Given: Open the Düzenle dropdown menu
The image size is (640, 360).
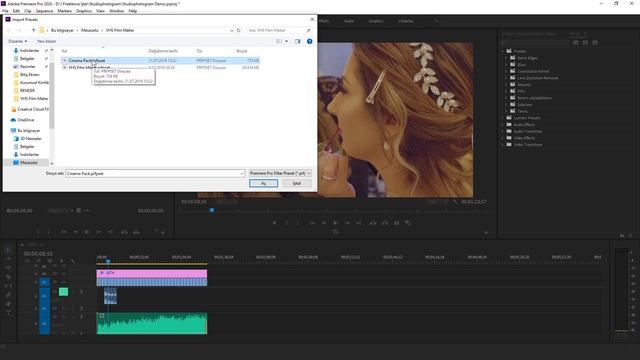Looking at the screenshot, I should point(18,41).
